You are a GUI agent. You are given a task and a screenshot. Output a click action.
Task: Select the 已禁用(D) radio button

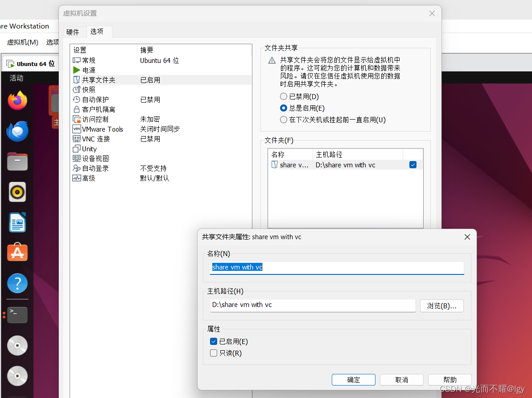[283, 96]
